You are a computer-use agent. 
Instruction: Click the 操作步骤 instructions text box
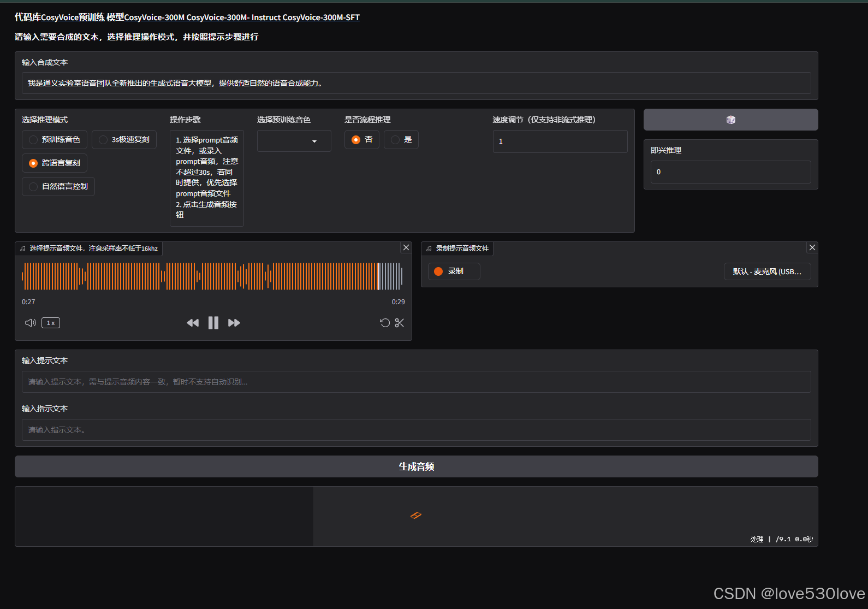click(x=207, y=178)
